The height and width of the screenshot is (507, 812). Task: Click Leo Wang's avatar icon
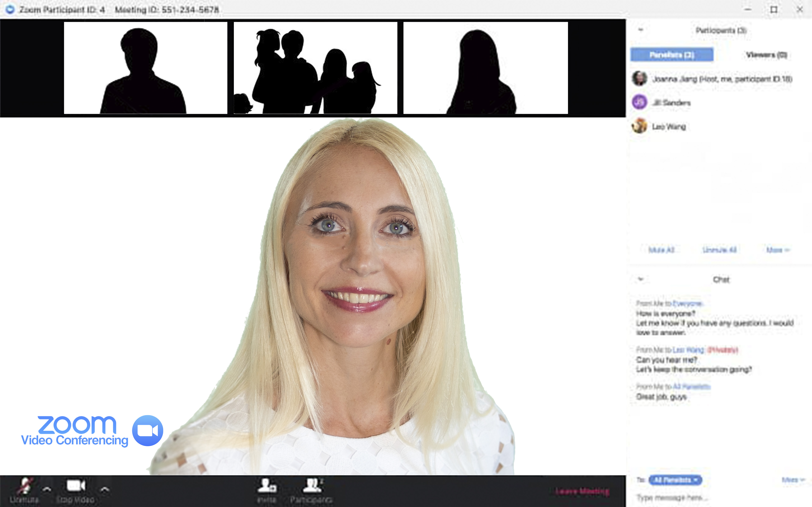(639, 126)
